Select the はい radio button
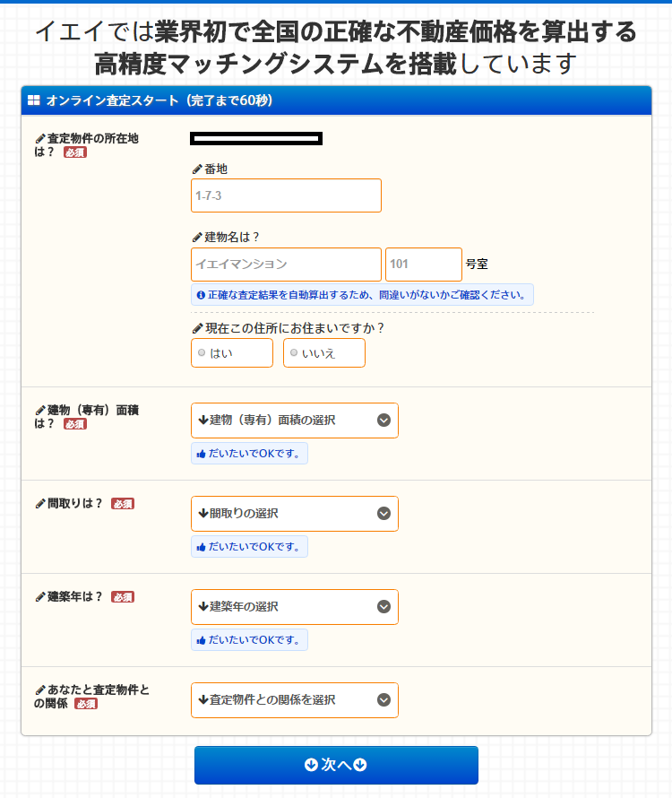Screen dimensions: 672x798 pos(202,352)
